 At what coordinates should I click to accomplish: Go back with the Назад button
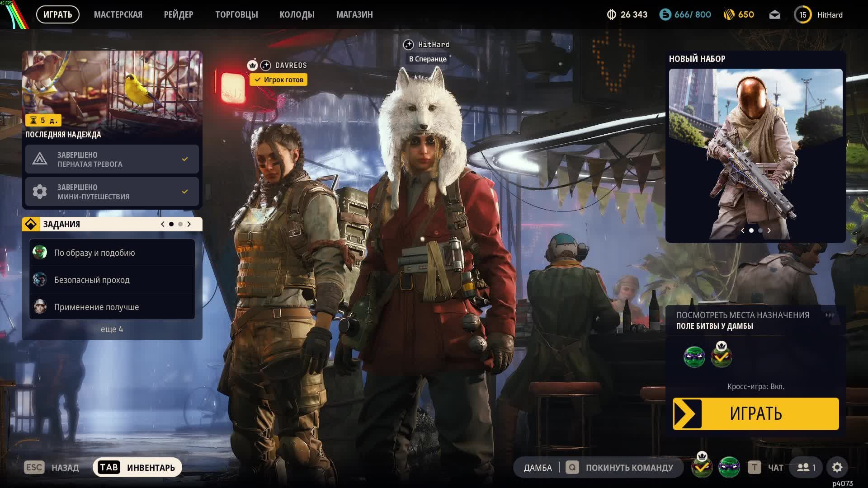(x=65, y=468)
